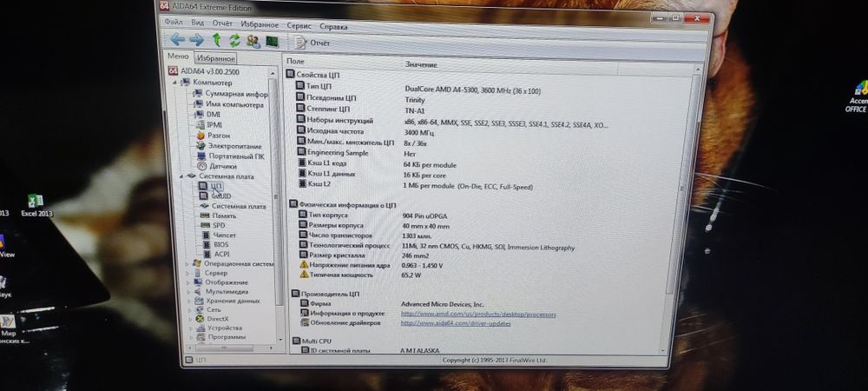The width and height of the screenshot is (868, 391).
Task: Switch to the Избранное tab in side panel
Action: click(216, 58)
